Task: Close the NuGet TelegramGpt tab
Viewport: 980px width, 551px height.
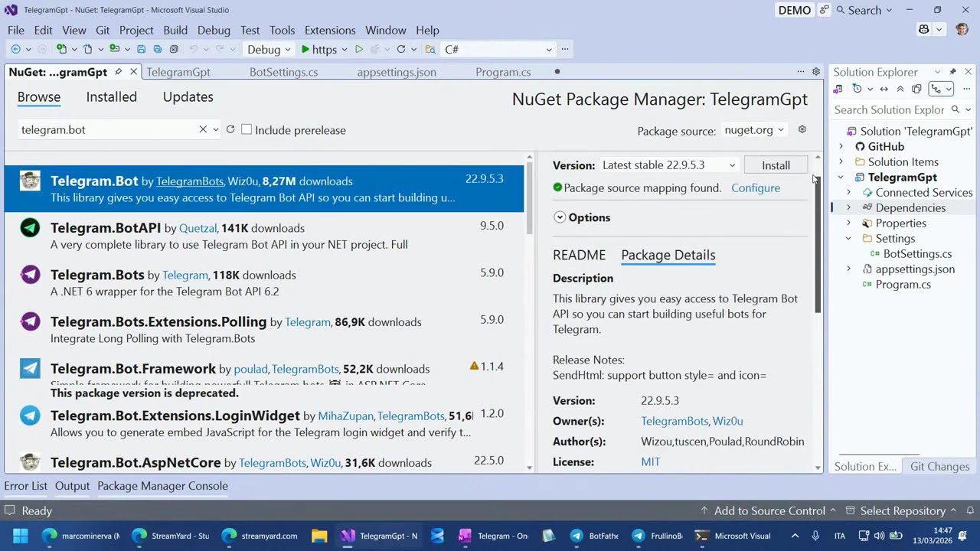Action: pyautogui.click(x=133, y=72)
